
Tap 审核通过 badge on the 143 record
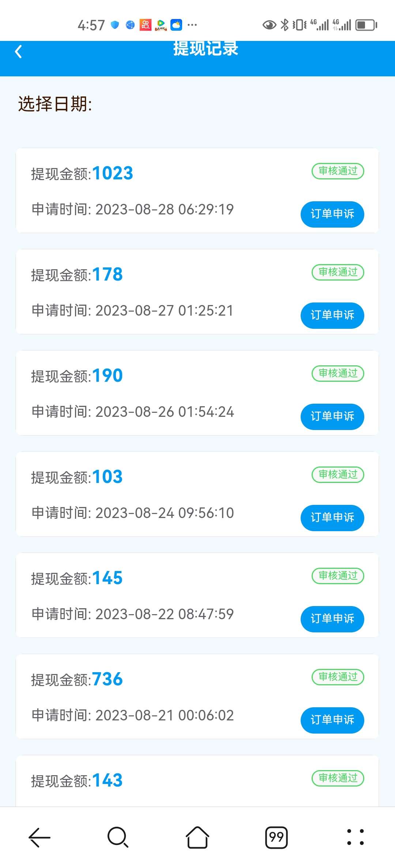[338, 778]
